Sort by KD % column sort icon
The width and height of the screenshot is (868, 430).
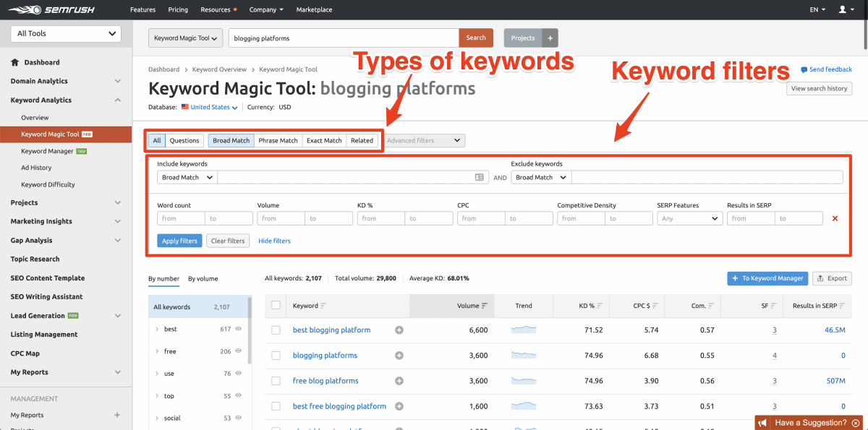pos(600,306)
